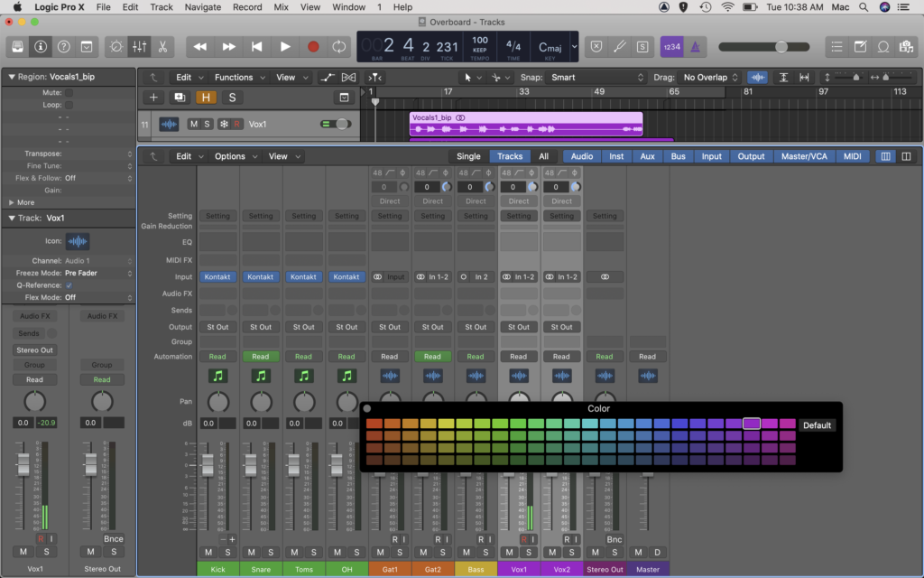Open the Tuner fork icon in toolbar

coord(620,47)
